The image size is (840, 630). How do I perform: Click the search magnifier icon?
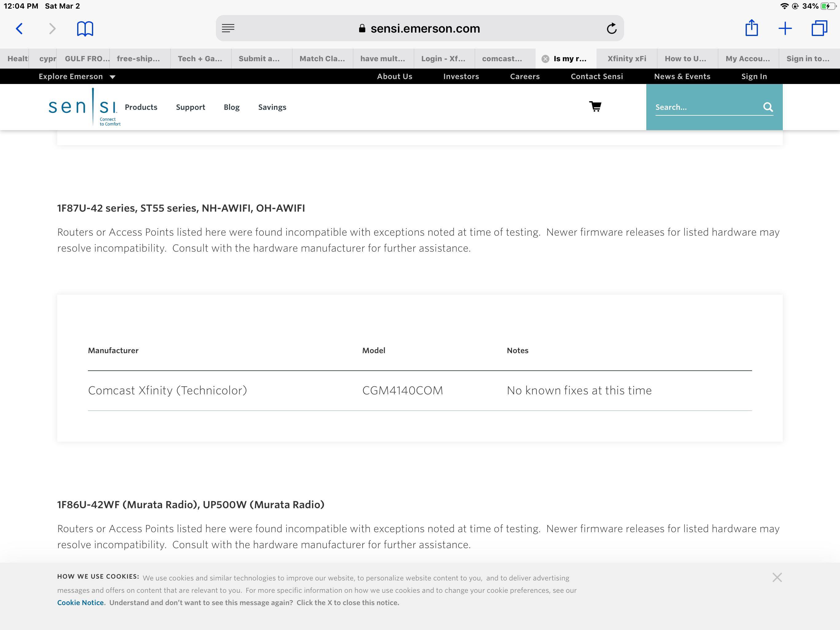pyautogui.click(x=768, y=107)
